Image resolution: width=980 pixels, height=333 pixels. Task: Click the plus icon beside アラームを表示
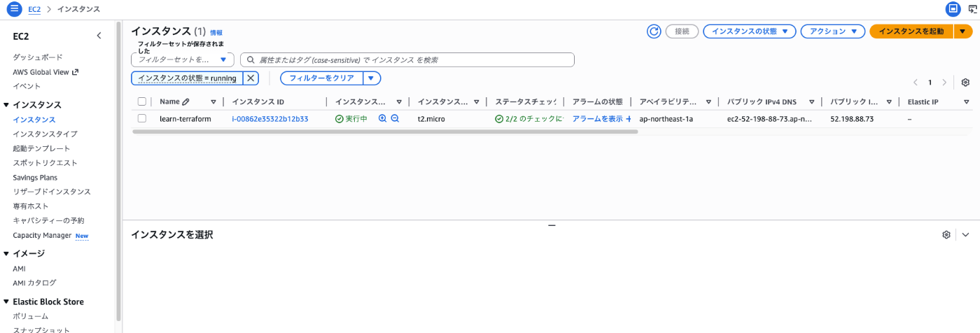click(628, 119)
